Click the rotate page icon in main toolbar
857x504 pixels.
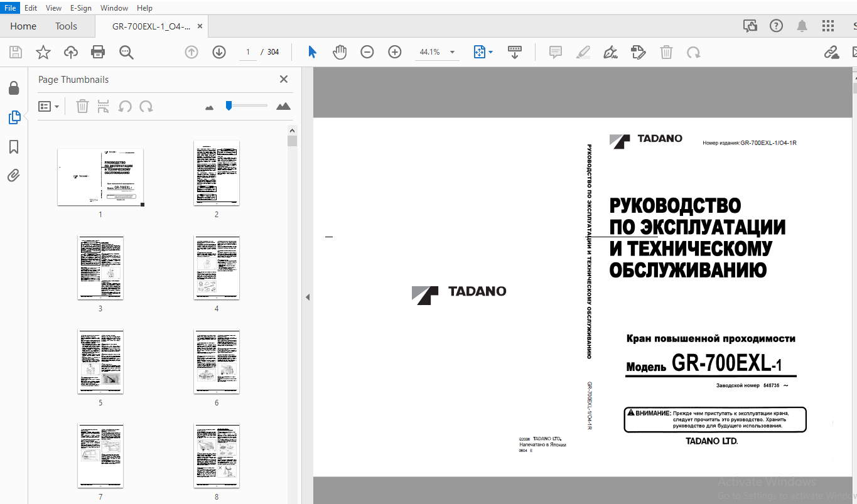[x=694, y=52]
